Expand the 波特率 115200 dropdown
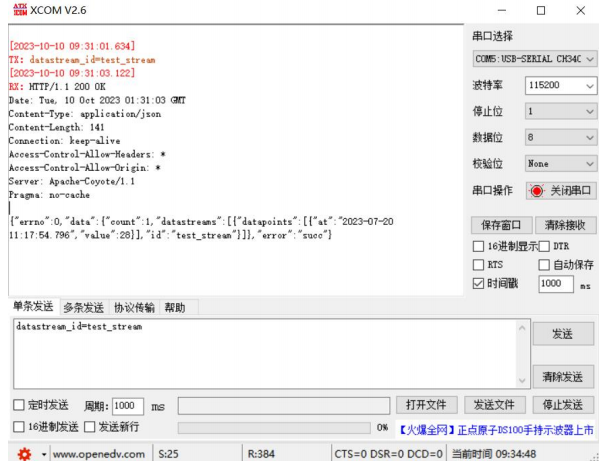This screenshot has width=602, height=465. (x=559, y=86)
